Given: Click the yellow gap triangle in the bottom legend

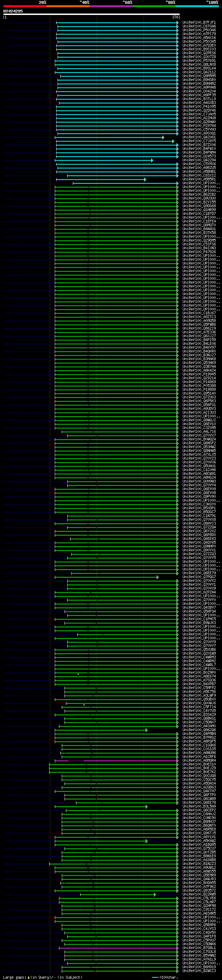Looking at the screenshot, I should [x=28, y=977].
